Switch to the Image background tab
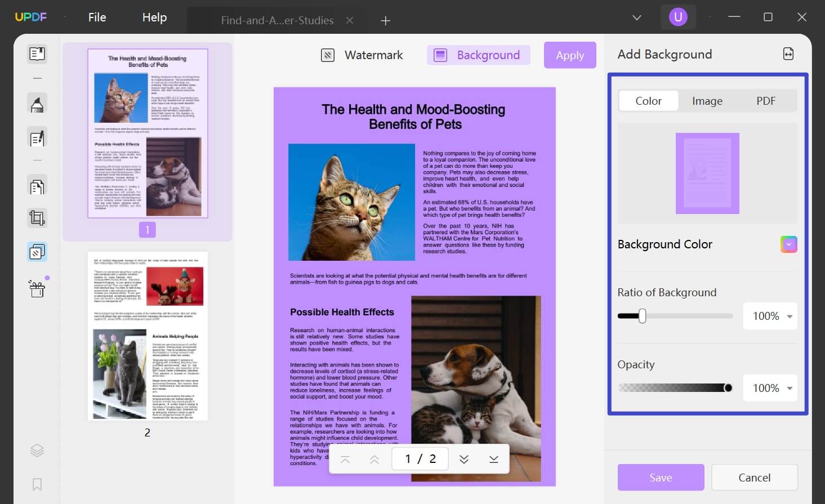 coord(707,100)
